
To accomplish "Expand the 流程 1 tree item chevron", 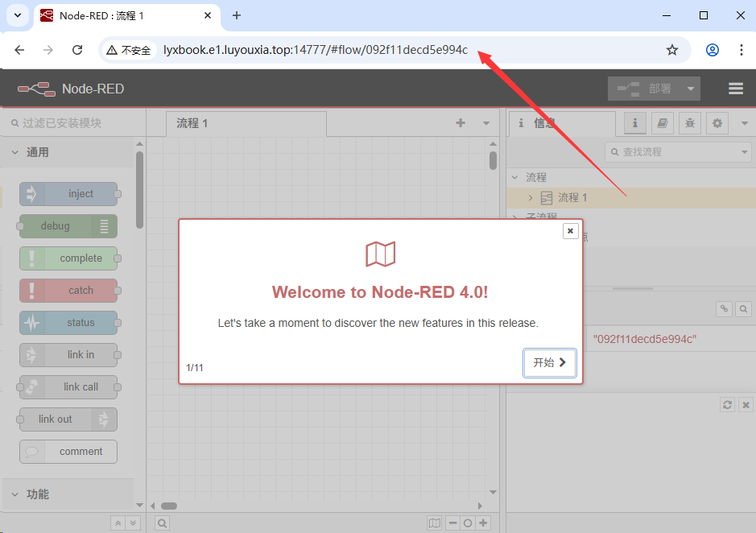I will [531, 198].
